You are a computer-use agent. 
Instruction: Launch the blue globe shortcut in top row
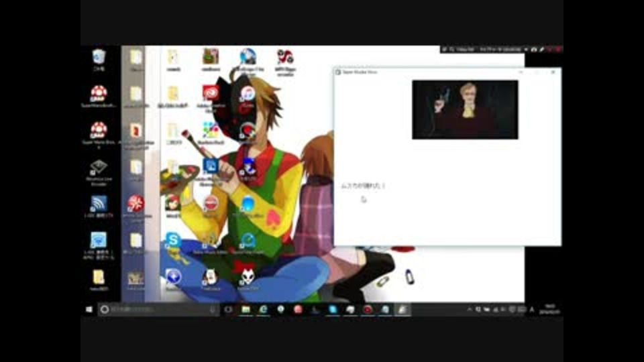(x=248, y=56)
